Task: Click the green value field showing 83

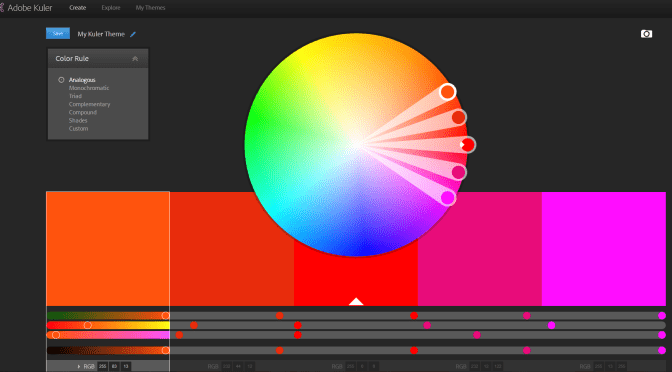Action: (x=114, y=366)
